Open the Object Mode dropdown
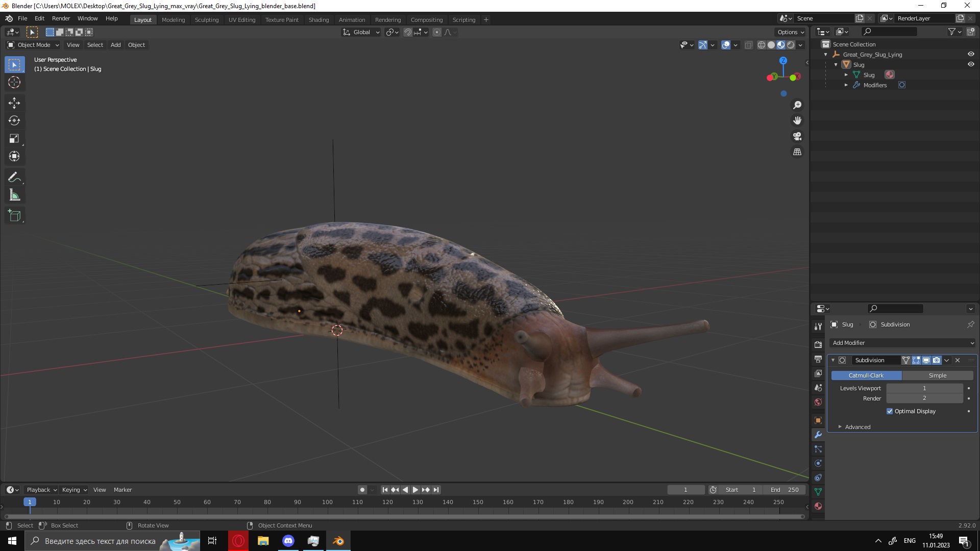The height and width of the screenshot is (551, 980). 33,45
